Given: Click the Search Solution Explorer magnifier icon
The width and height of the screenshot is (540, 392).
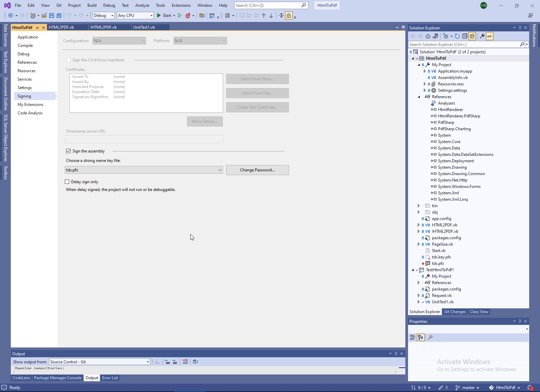Looking at the screenshot, I should [522, 45].
